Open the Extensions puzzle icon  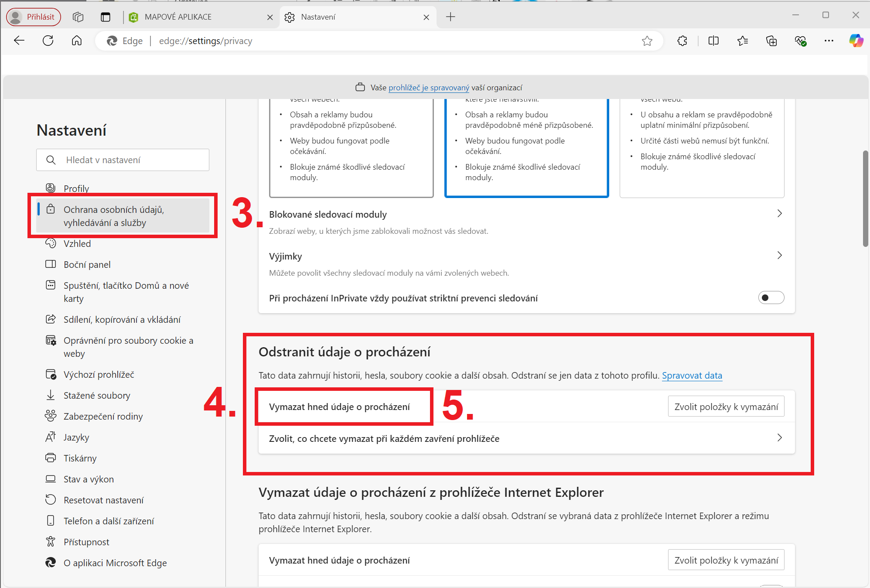point(682,41)
